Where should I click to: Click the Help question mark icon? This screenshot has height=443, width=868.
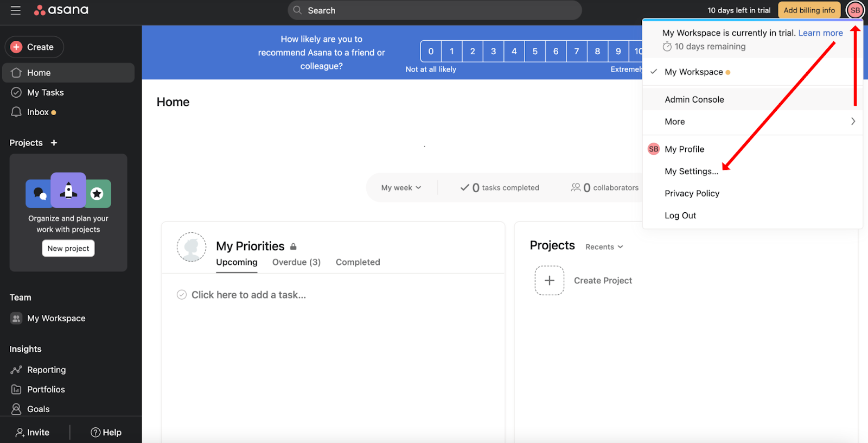coord(95,433)
